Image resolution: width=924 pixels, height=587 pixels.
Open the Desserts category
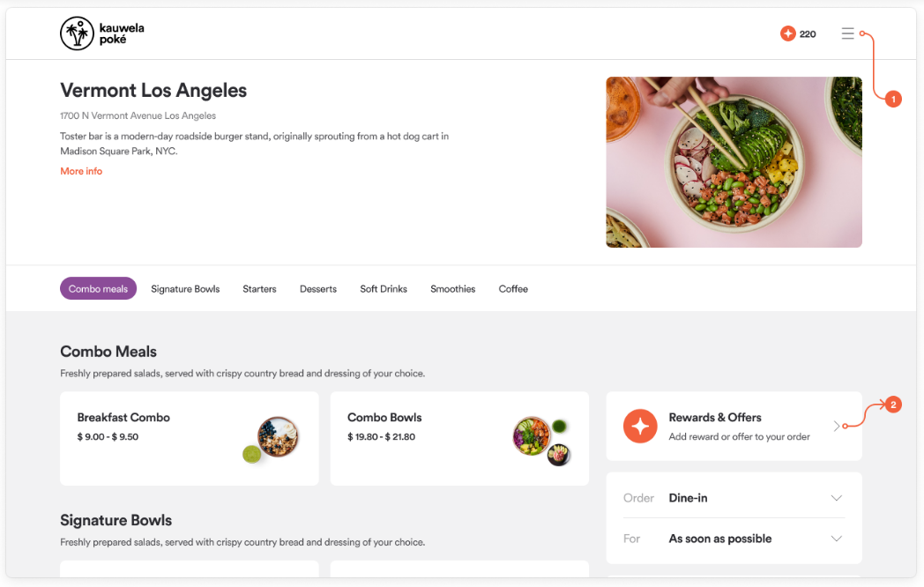coord(318,289)
